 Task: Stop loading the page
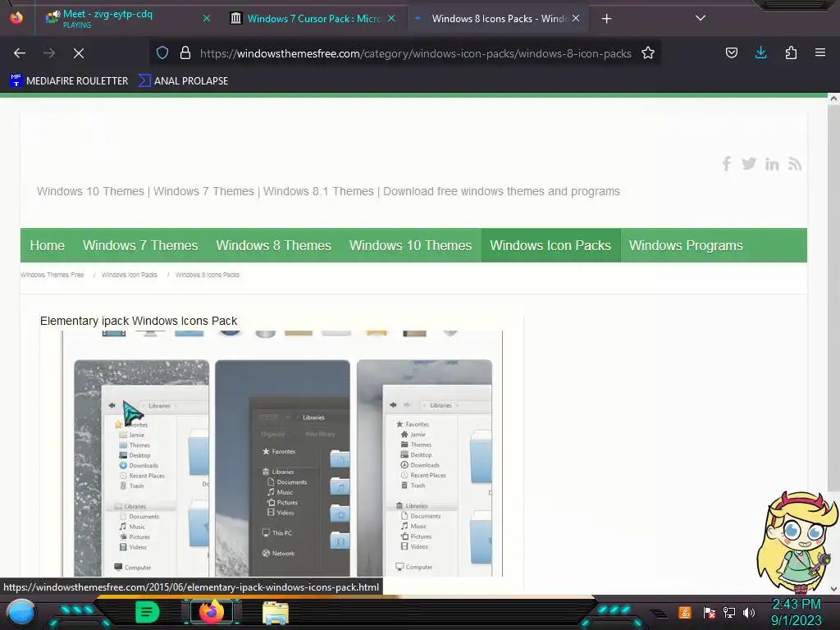(x=79, y=53)
